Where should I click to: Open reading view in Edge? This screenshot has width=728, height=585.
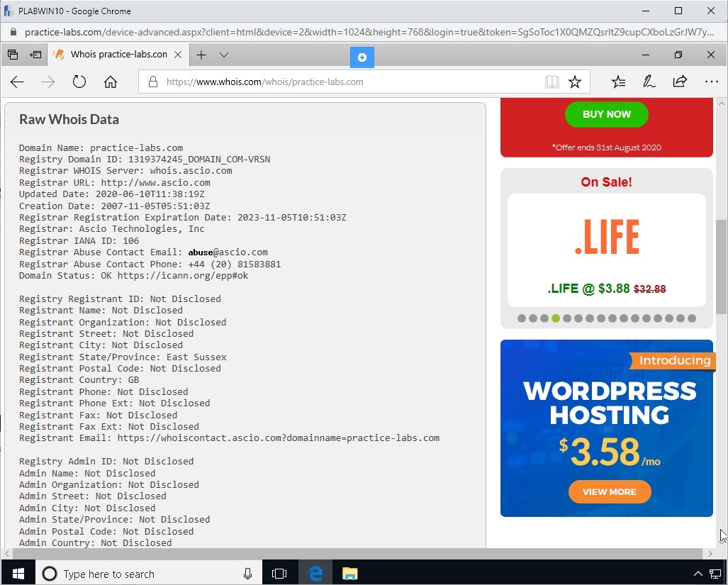click(551, 82)
